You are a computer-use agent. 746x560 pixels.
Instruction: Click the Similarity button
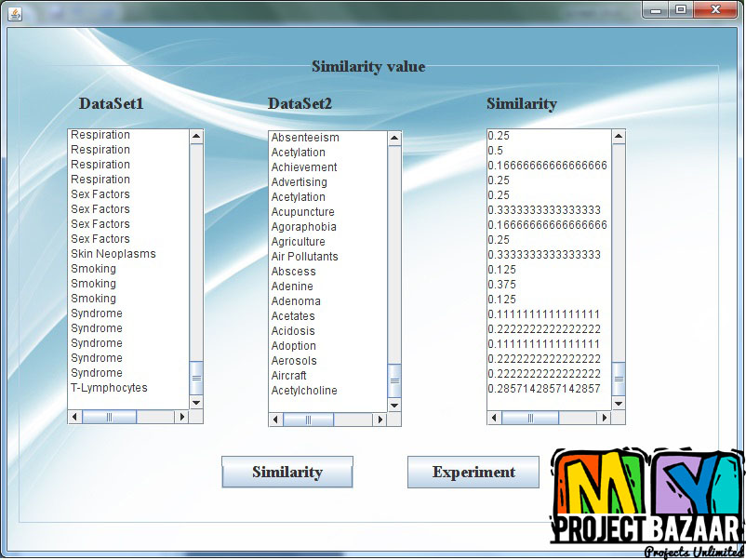(286, 472)
